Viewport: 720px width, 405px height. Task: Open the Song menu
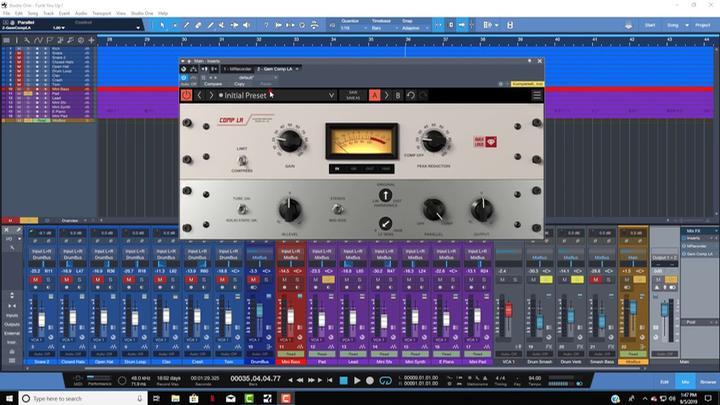coord(33,13)
